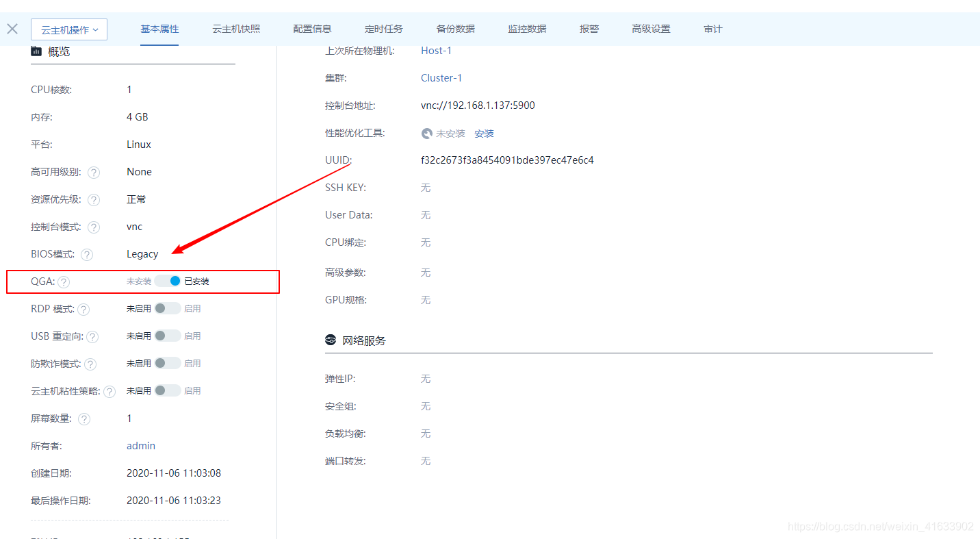Open the admin owner link

tap(141, 446)
